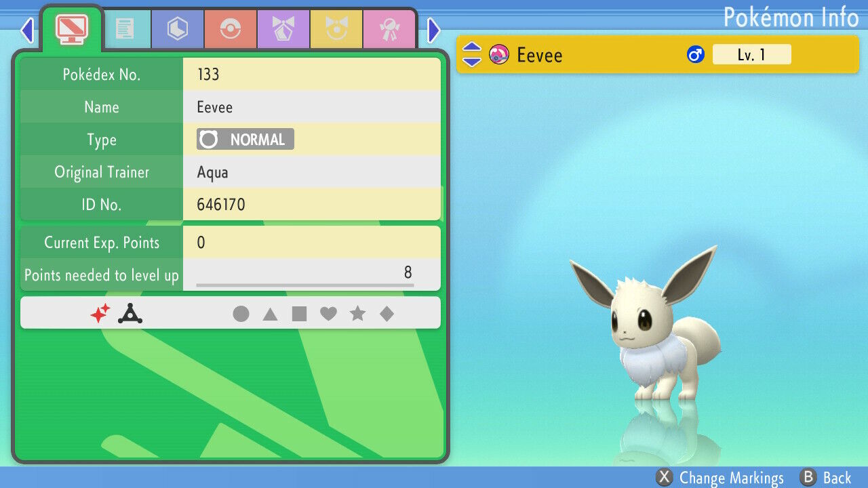Click the Current Exp. Points label
Screen dimensions: 868x488
click(102, 243)
